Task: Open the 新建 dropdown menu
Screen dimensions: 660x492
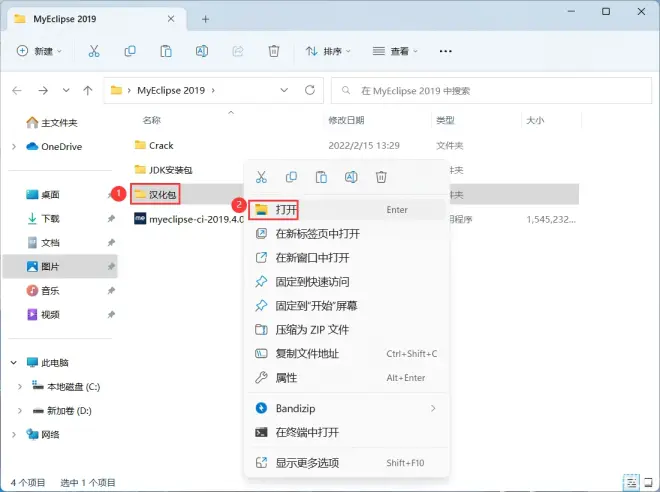Action: tap(39, 51)
